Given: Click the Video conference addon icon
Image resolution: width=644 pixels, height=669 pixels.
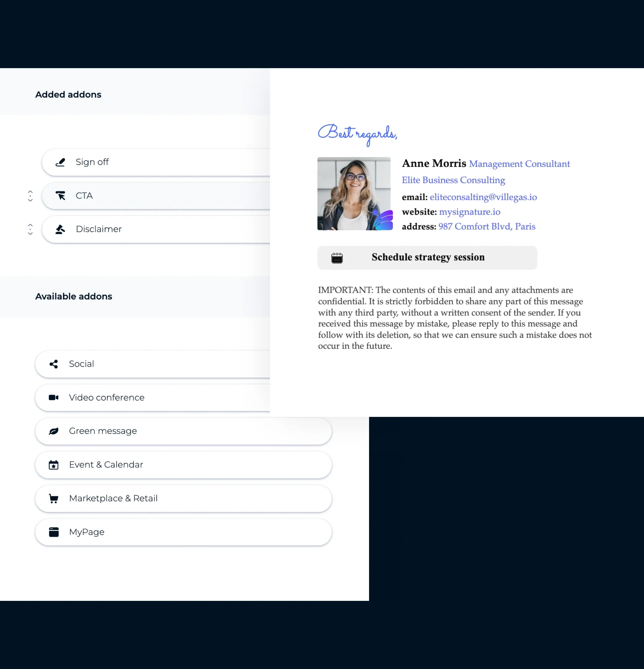Looking at the screenshot, I should click(53, 397).
